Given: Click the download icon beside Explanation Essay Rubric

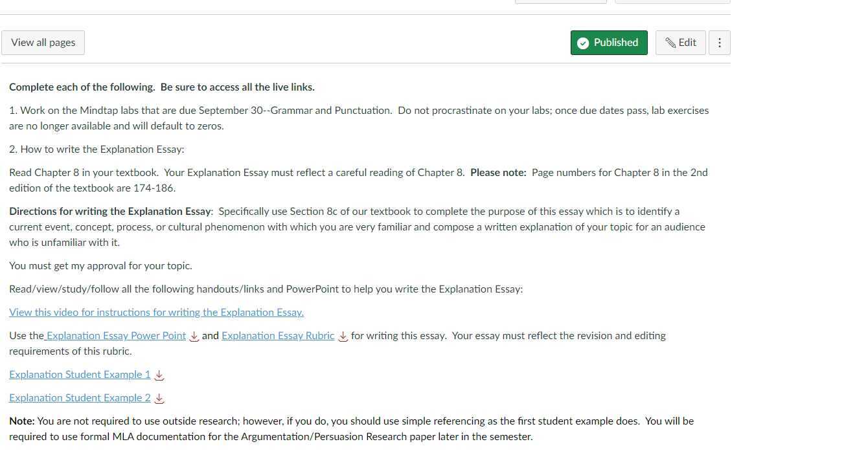Looking at the screenshot, I should click(343, 337).
